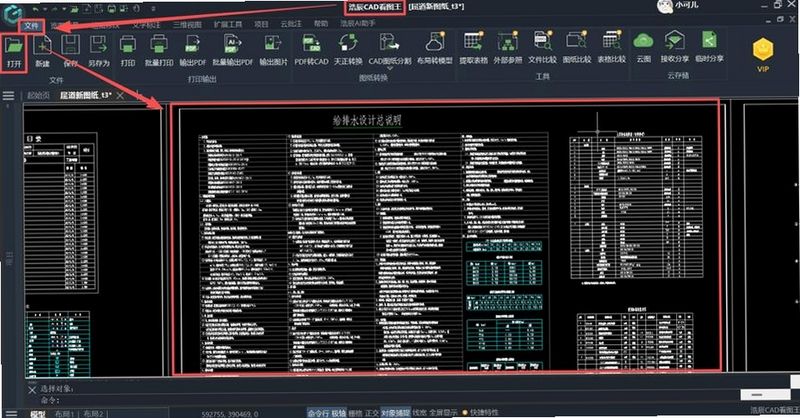The width and height of the screenshot is (800, 418).
Task: Open the 小可儿 user profile
Action: (x=678, y=6)
